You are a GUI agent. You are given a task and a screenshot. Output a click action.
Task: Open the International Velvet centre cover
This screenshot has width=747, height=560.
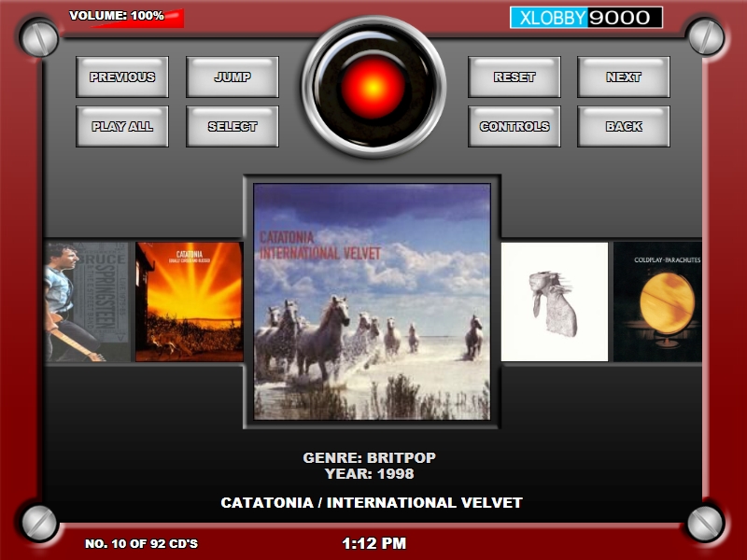click(372, 301)
